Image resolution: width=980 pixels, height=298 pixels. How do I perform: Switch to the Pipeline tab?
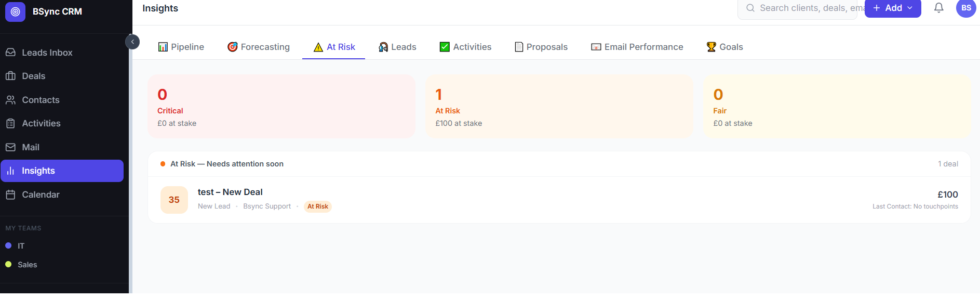(181, 47)
